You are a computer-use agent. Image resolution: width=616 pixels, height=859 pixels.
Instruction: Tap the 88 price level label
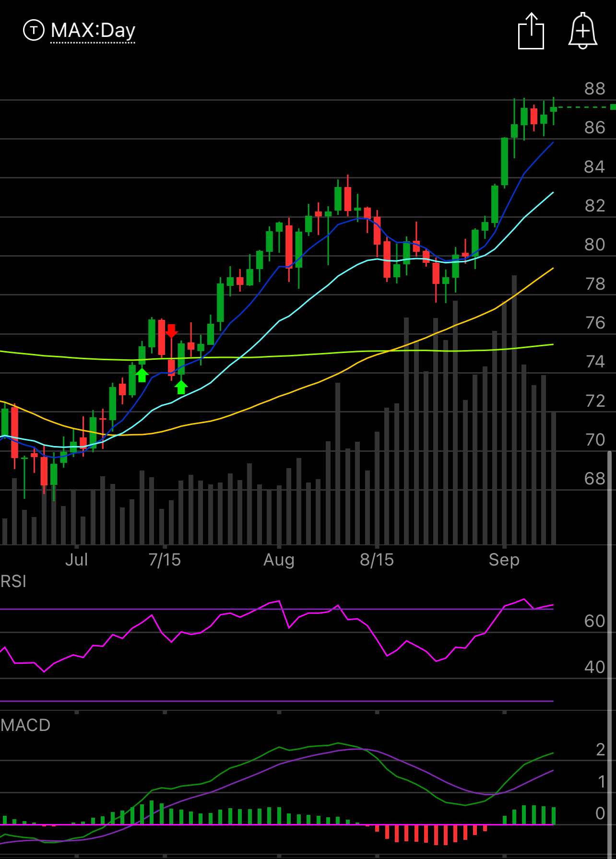click(595, 89)
